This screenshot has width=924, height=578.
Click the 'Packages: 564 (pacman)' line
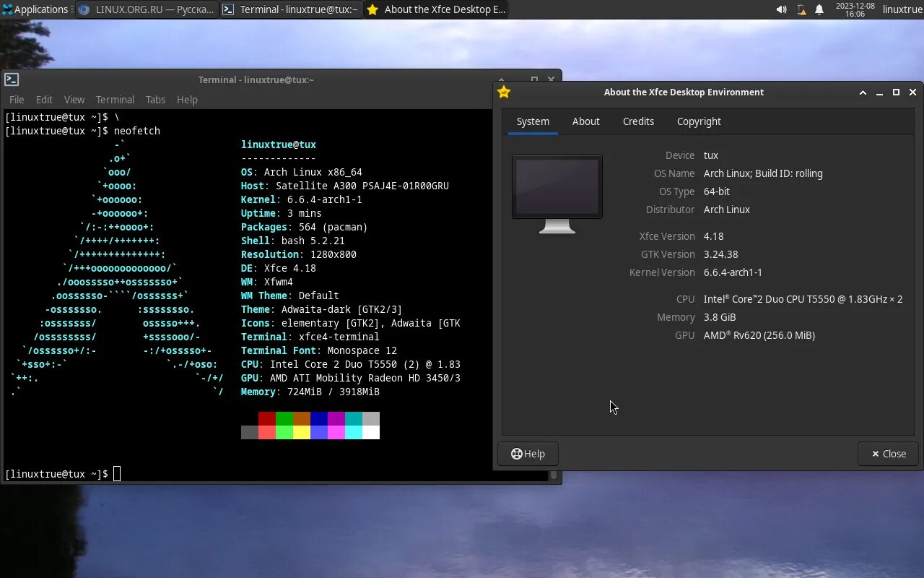point(305,227)
